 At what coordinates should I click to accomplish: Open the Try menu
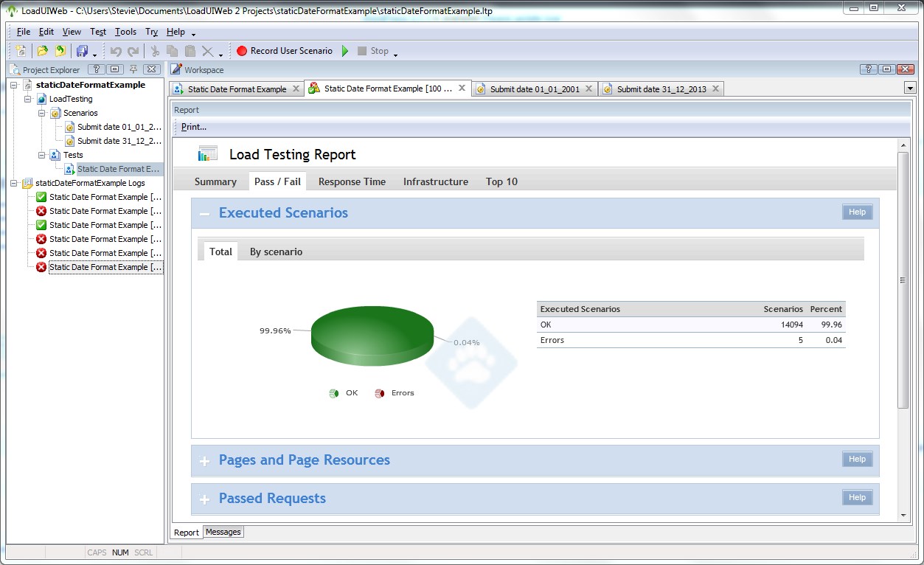(x=151, y=32)
